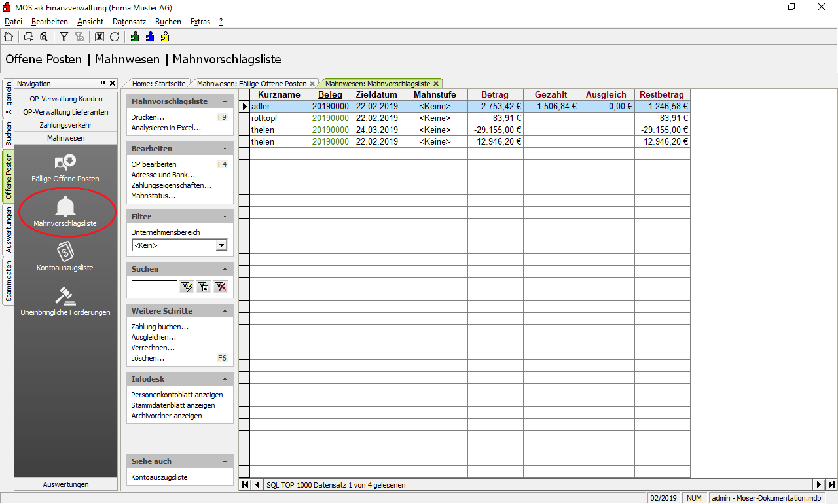The width and height of the screenshot is (838, 504).
Task: Open Fällige Offene Posten sidebar icon
Action: click(x=65, y=168)
